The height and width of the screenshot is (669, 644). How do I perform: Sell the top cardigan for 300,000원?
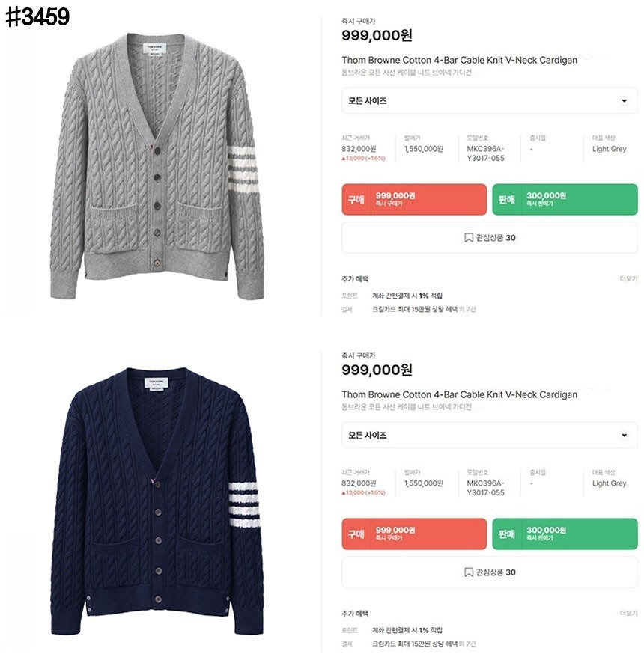[x=565, y=199]
